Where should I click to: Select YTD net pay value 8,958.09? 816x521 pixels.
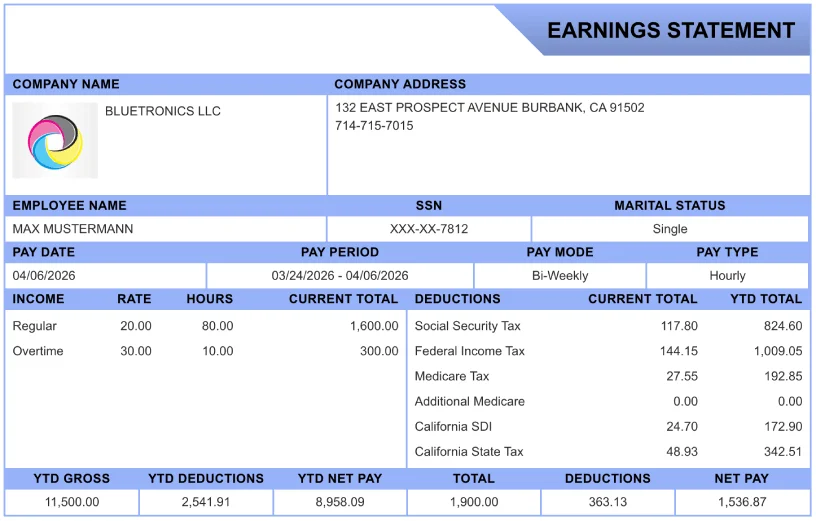click(x=340, y=502)
